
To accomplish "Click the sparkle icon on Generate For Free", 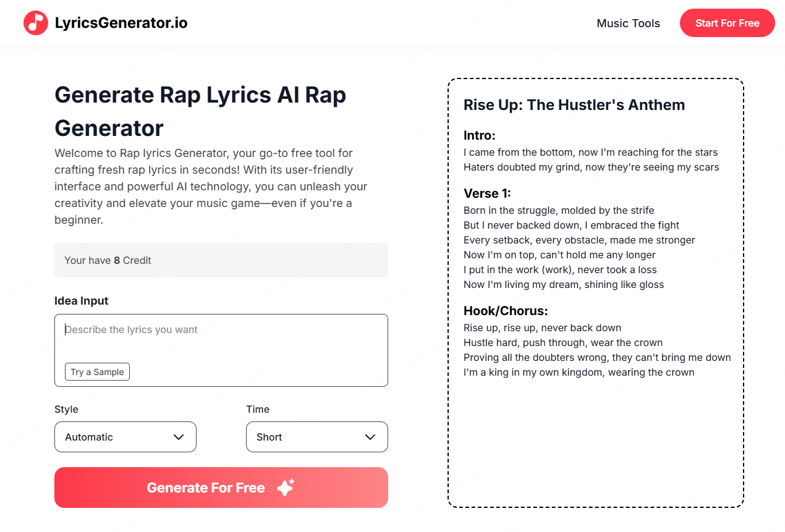I will click(x=284, y=488).
